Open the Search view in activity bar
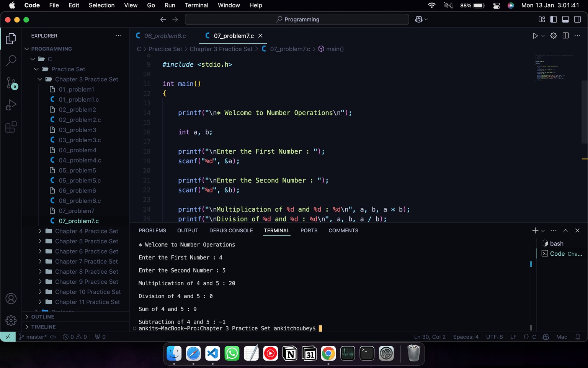Viewport: 588px width, 368px height. tap(11, 60)
